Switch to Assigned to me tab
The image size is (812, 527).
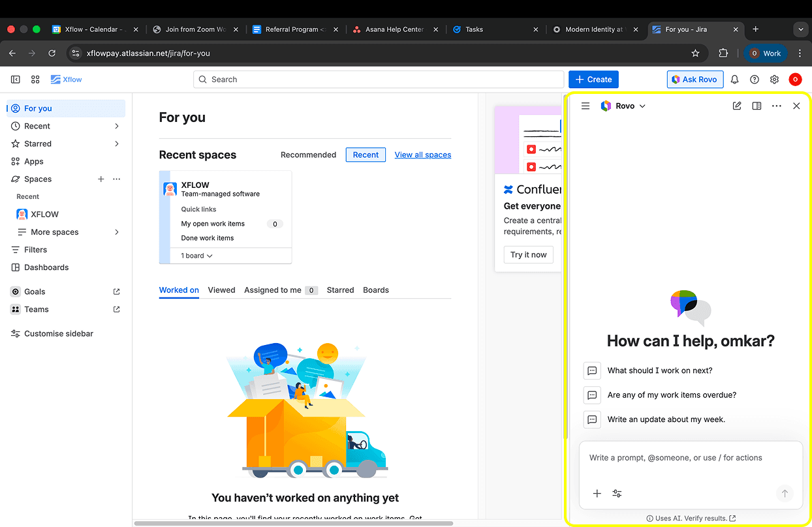pyautogui.click(x=281, y=290)
